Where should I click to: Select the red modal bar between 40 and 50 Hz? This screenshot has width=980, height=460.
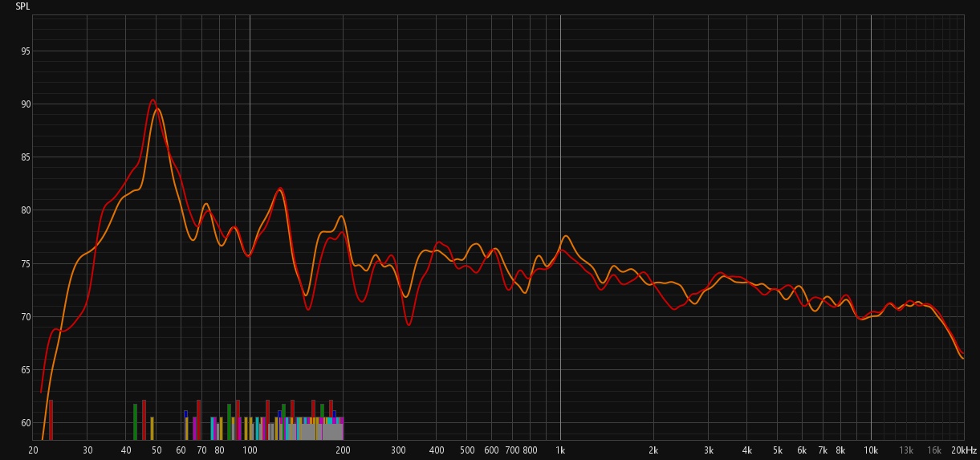[x=144, y=419]
